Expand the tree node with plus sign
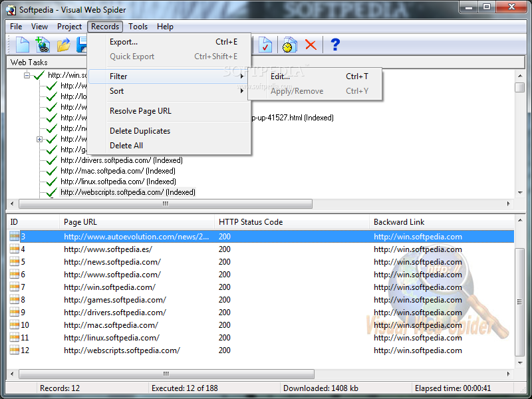 pos(39,139)
